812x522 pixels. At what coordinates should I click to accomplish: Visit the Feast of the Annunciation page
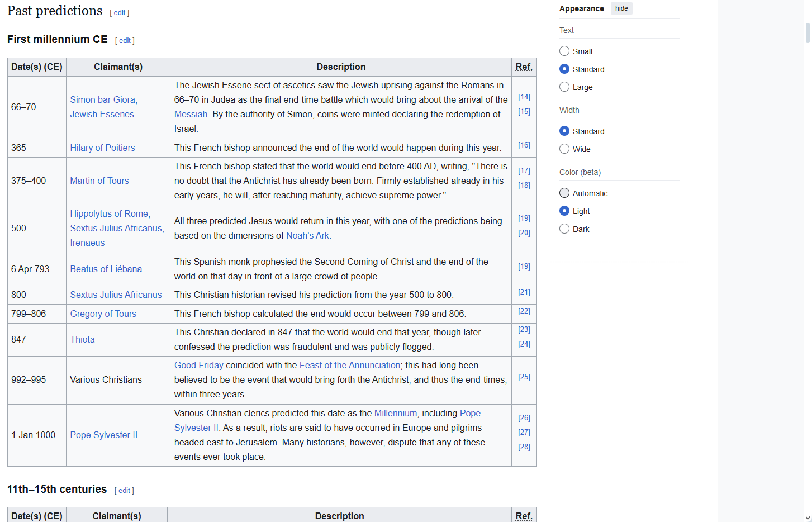[350, 365]
